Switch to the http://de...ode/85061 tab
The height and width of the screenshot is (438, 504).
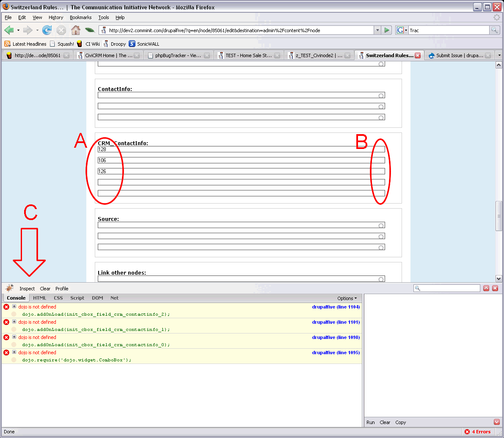point(38,55)
